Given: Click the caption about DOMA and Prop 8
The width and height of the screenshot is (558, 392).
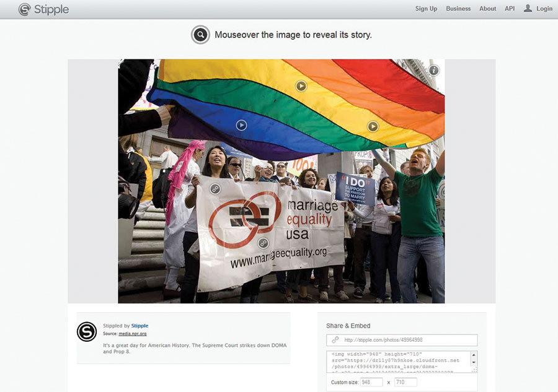Looking at the screenshot, I should tap(195, 348).
